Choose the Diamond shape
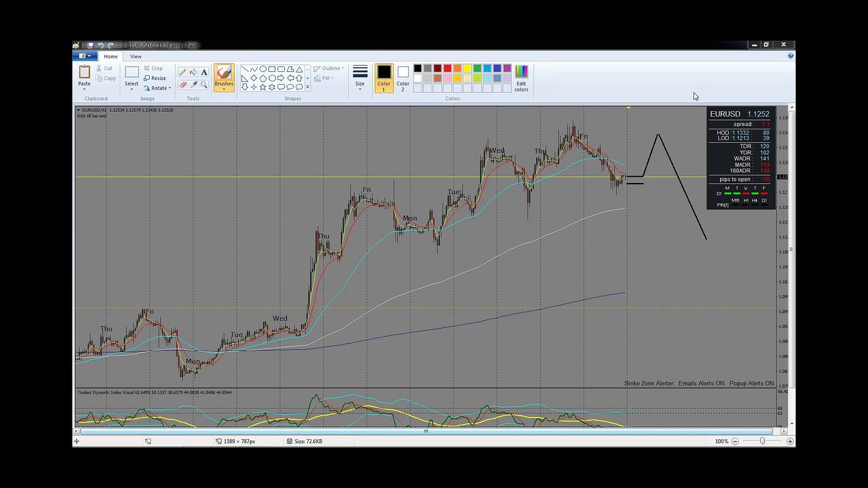 click(254, 78)
